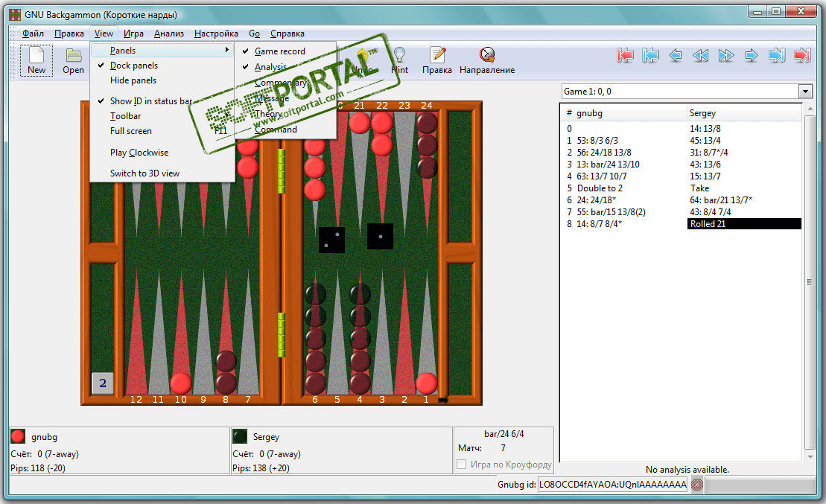Select move 14: 8/7 8/4*
The width and height of the screenshot is (826, 504).
pyautogui.click(x=599, y=224)
